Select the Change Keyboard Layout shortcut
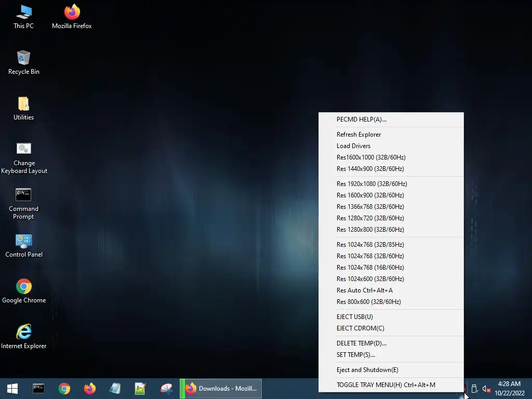Image resolution: width=532 pixels, height=399 pixels. point(24,158)
